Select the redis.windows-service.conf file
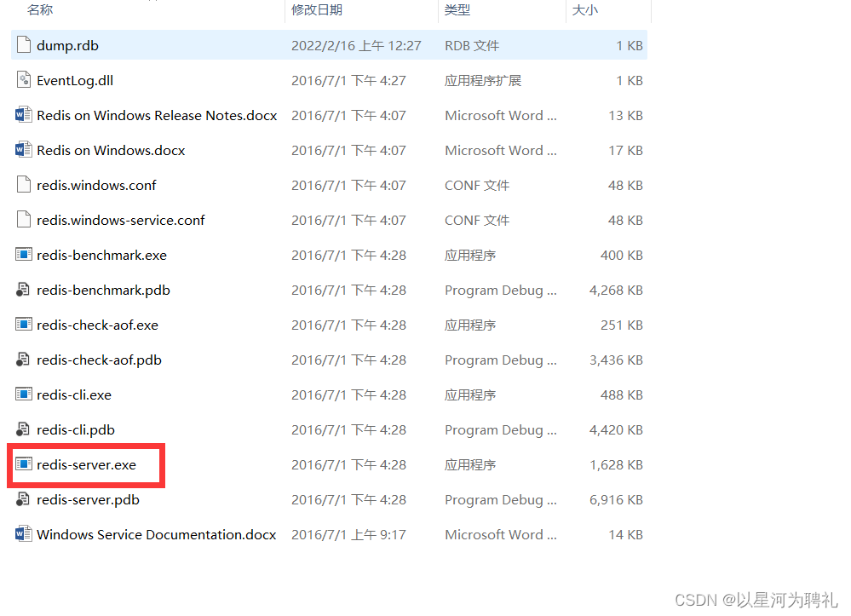The width and height of the screenshot is (851, 616). (120, 220)
